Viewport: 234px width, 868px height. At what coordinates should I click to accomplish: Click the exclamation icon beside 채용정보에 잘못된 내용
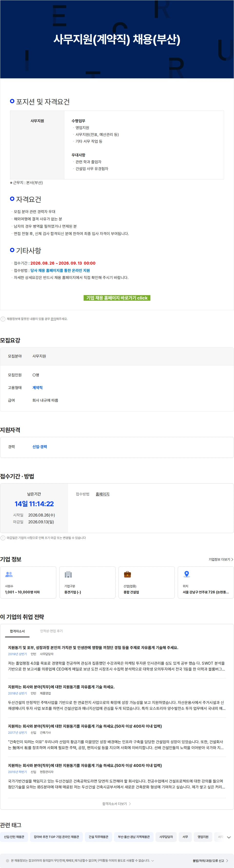point(3,319)
